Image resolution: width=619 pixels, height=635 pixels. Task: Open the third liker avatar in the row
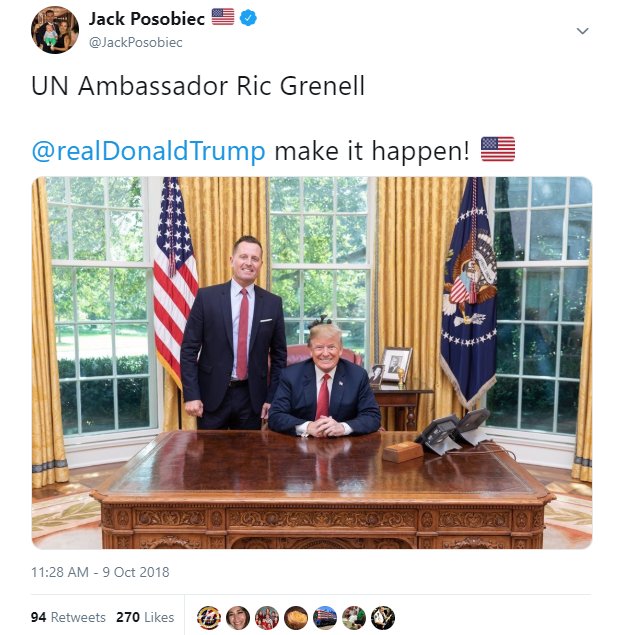point(267,618)
